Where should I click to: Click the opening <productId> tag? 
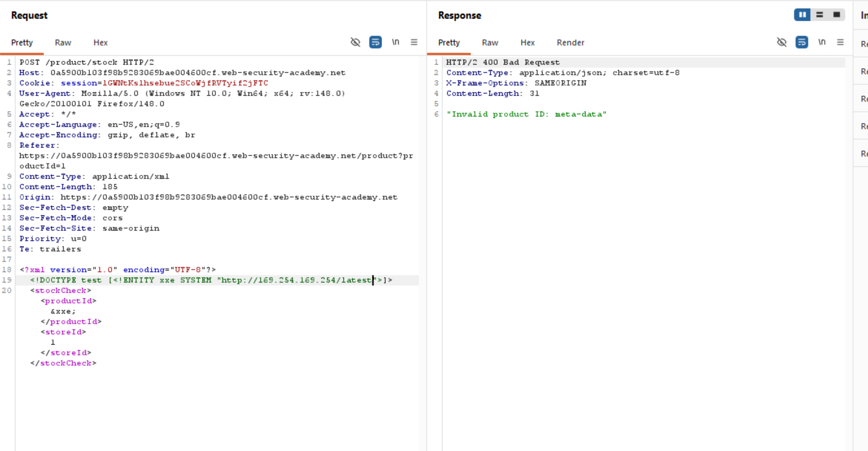[68, 301]
